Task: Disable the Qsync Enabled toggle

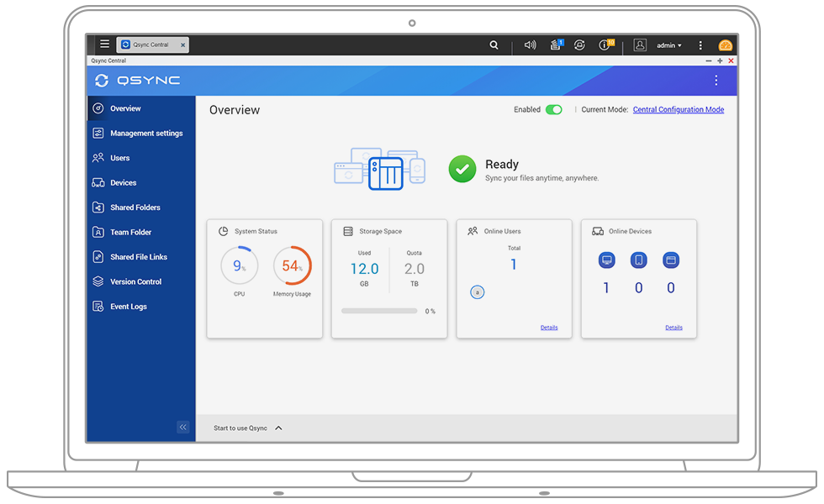Action: (x=556, y=109)
